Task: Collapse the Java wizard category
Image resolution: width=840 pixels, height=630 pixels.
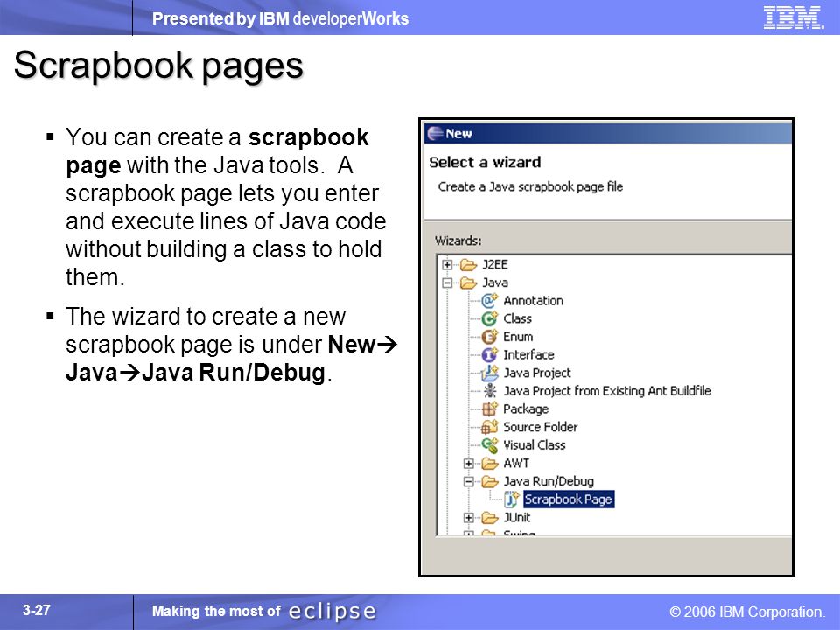Action: pos(447,283)
